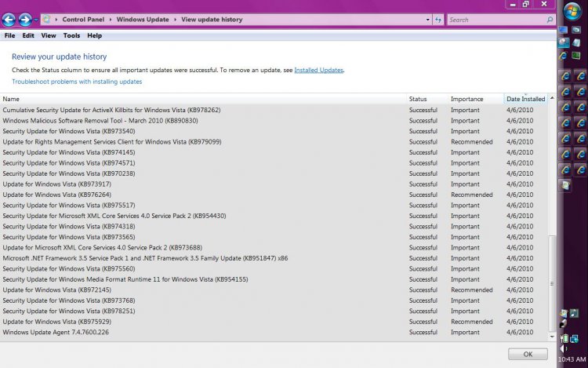Click the Back navigation arrow button
588x368 pixels.
(x=9, y=20)
